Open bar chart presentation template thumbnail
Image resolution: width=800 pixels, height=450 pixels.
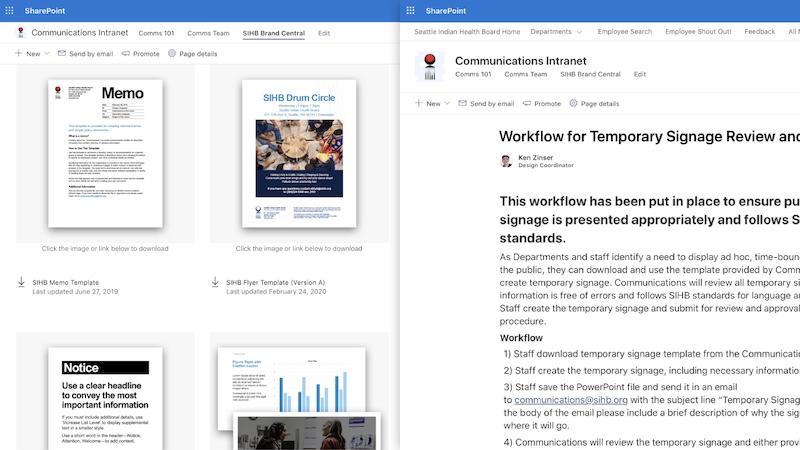click(x=299, y=398)
